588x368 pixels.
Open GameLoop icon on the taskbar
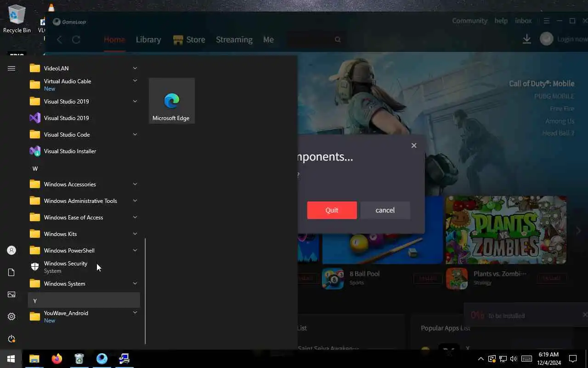point(102,359)
